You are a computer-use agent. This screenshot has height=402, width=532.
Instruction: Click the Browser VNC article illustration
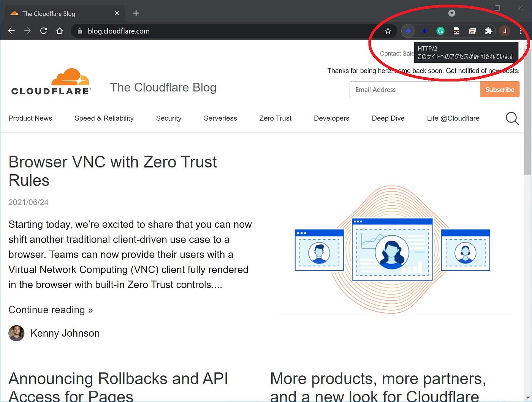[x=392, y=249]
